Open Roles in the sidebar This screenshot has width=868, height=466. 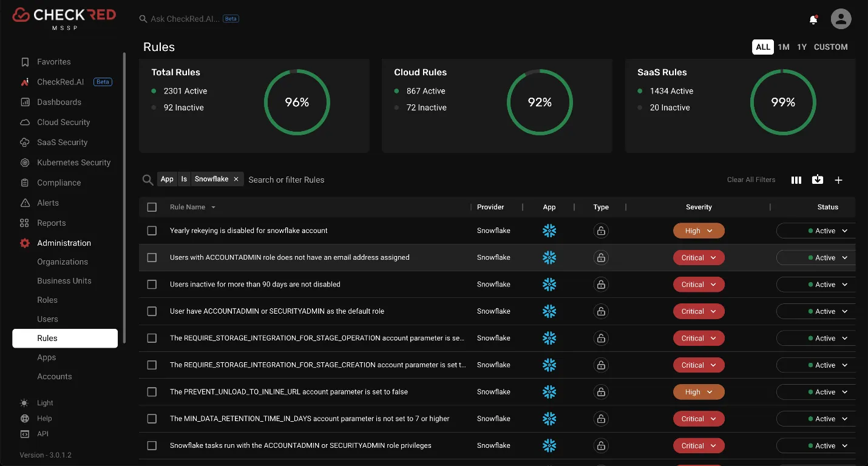coord(47,300)
